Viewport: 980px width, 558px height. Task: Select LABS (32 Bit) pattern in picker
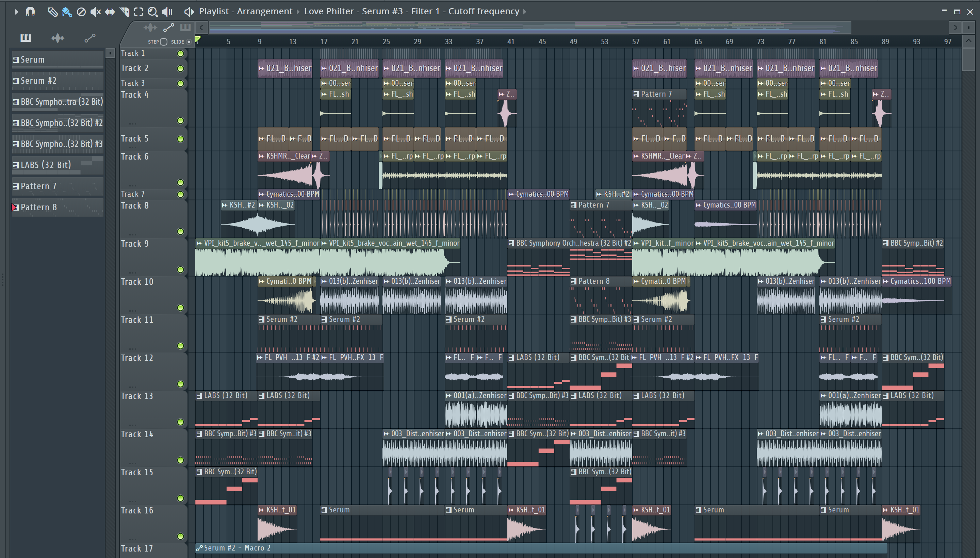point(58,165)
